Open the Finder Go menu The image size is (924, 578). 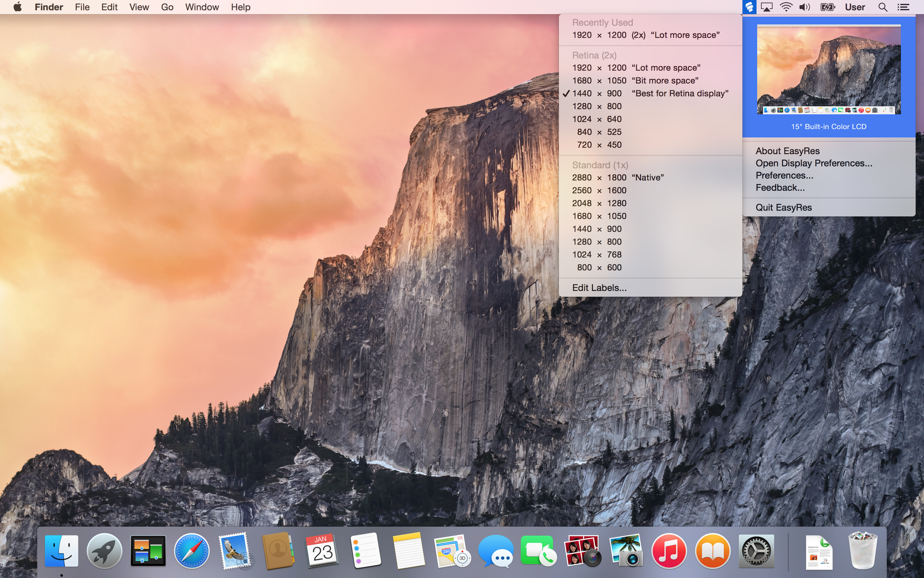(x=167, y=7)
